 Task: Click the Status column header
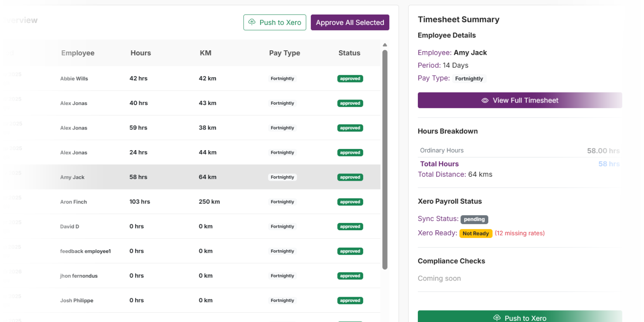349,53
